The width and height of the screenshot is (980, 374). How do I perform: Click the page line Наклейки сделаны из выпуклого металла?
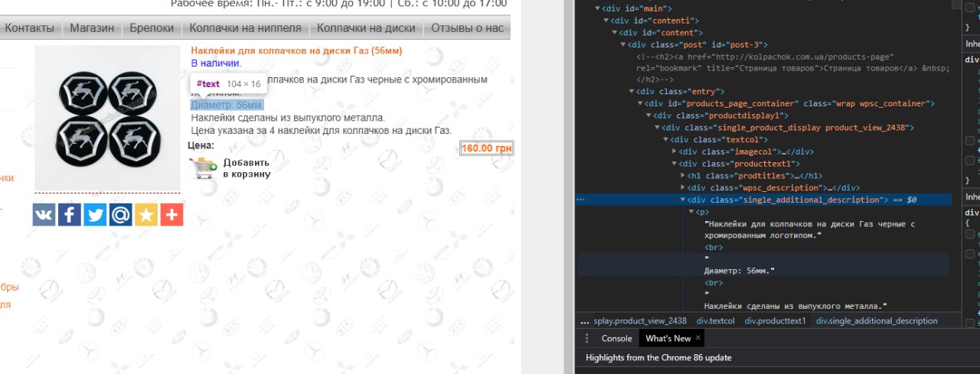[x=288, y=118]
